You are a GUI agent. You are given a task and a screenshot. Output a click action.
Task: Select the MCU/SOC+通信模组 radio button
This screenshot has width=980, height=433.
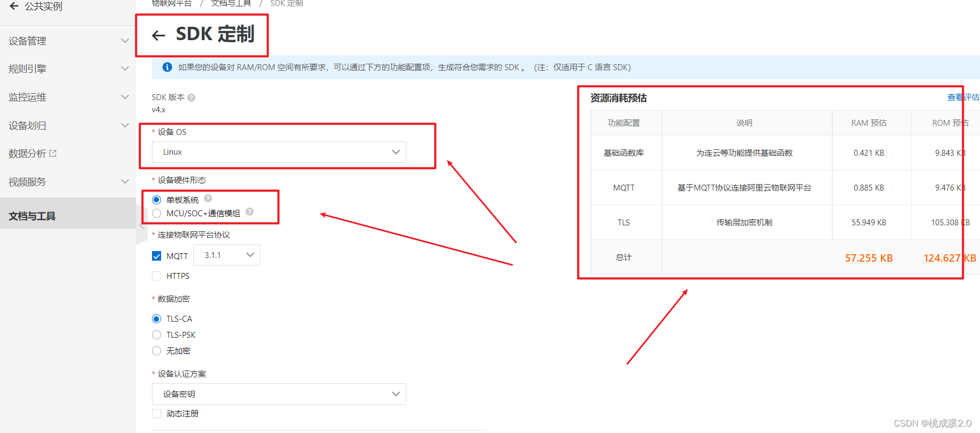tap(156, 213)
